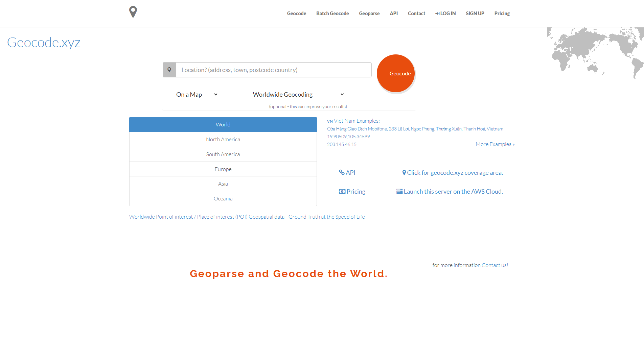Click the map pin logo in header
This screenshot has height=341, width=644.
click(x=133, y=12)
